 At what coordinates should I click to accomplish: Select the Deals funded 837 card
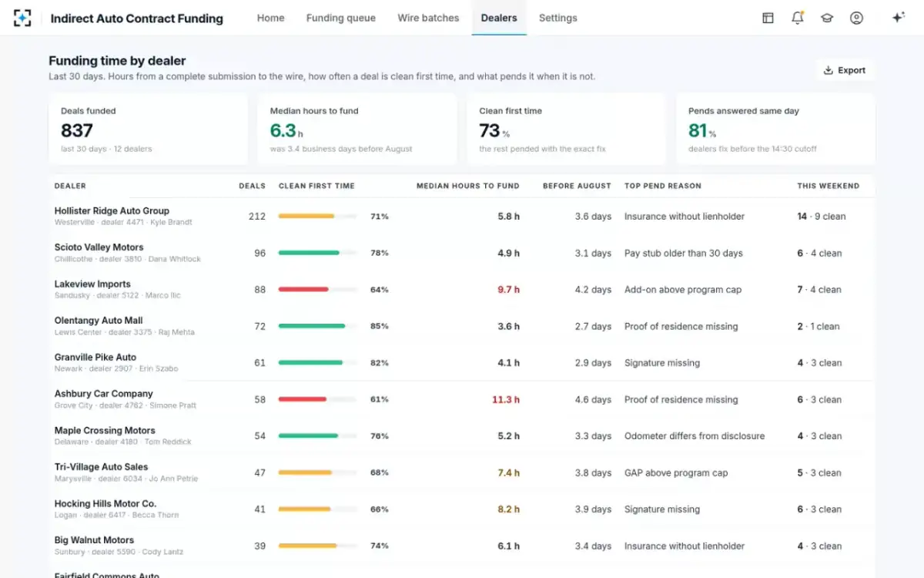149,129
